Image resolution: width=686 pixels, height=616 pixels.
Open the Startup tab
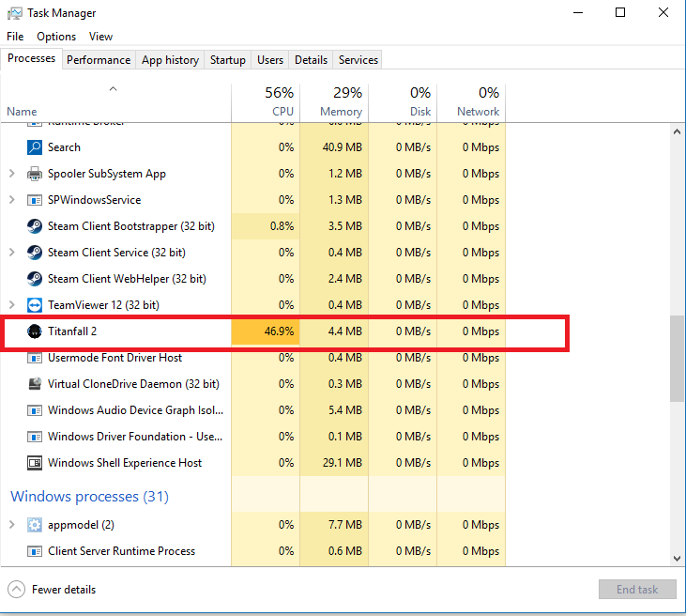(x=227, y=60)
